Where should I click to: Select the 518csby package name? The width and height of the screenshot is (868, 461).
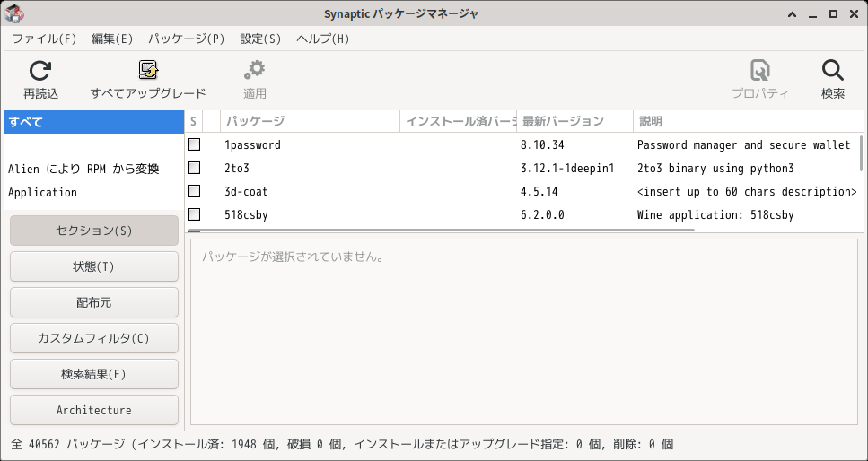click(246, 214)
